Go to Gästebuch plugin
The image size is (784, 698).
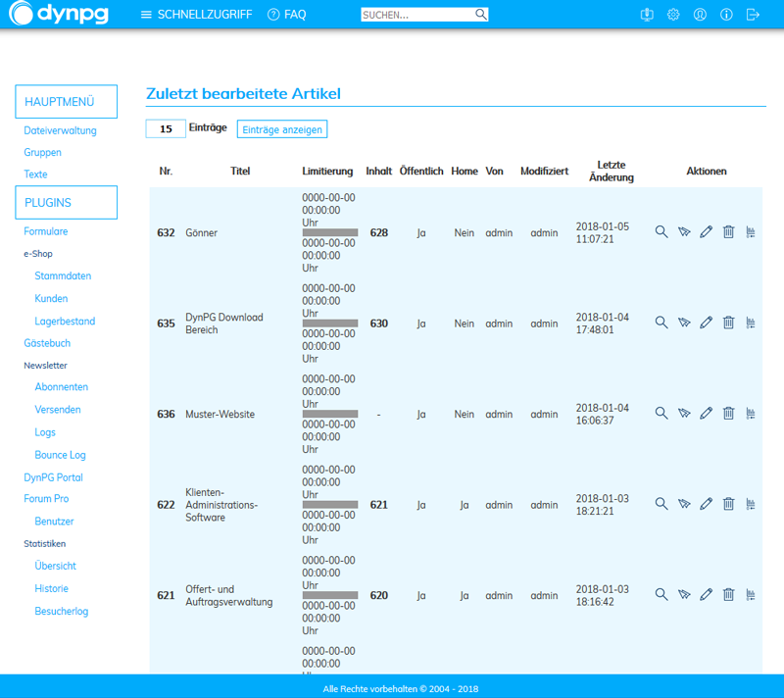tap(47, 343)
